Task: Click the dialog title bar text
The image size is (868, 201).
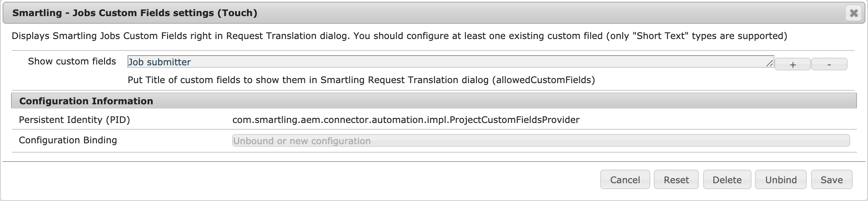Action: [135, 13]
